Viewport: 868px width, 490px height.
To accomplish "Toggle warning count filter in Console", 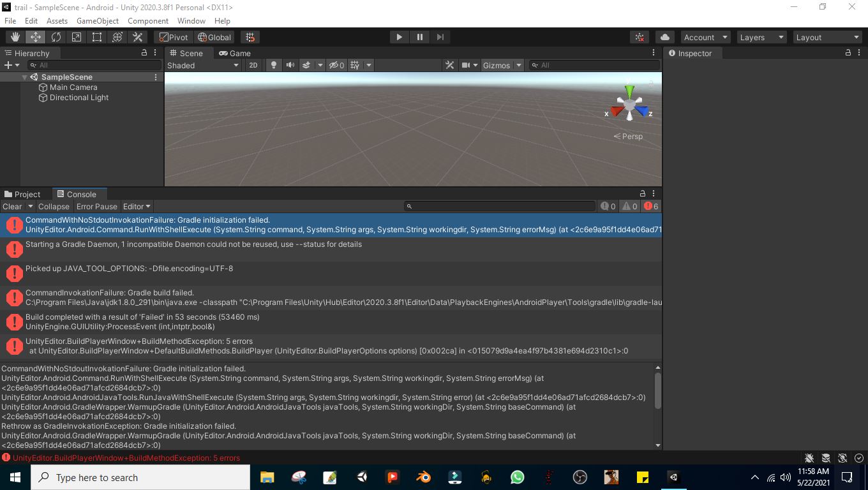I will click(630, 206).
